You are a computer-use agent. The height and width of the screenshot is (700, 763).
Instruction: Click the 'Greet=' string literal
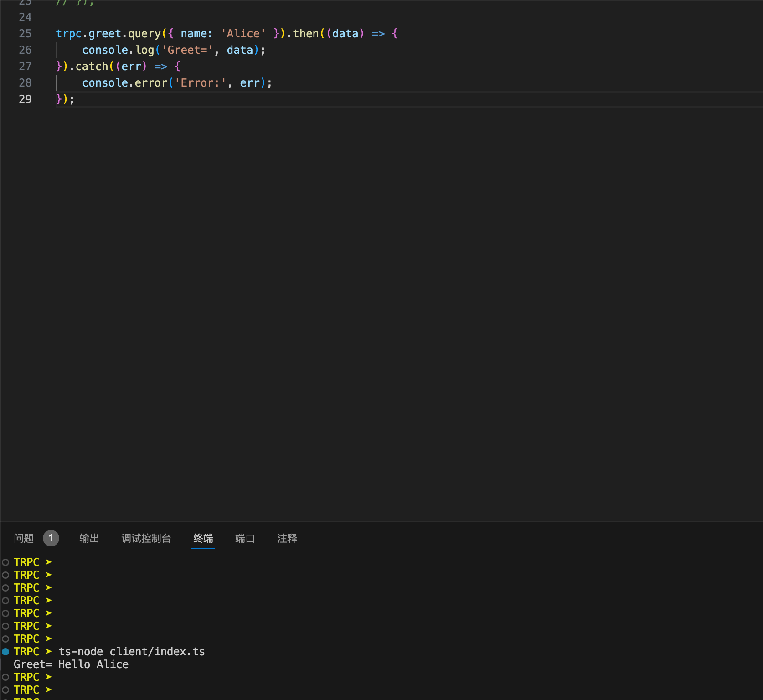(x=188, y=50)
